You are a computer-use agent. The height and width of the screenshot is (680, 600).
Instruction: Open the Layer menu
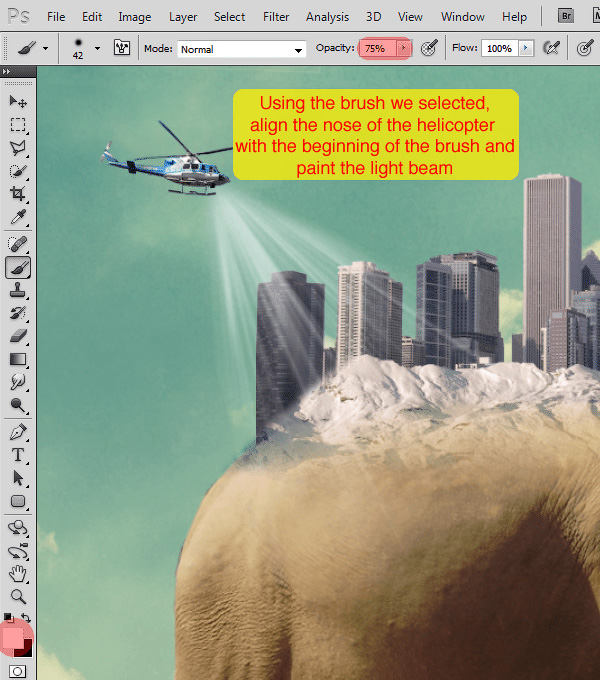click(183, 17)
